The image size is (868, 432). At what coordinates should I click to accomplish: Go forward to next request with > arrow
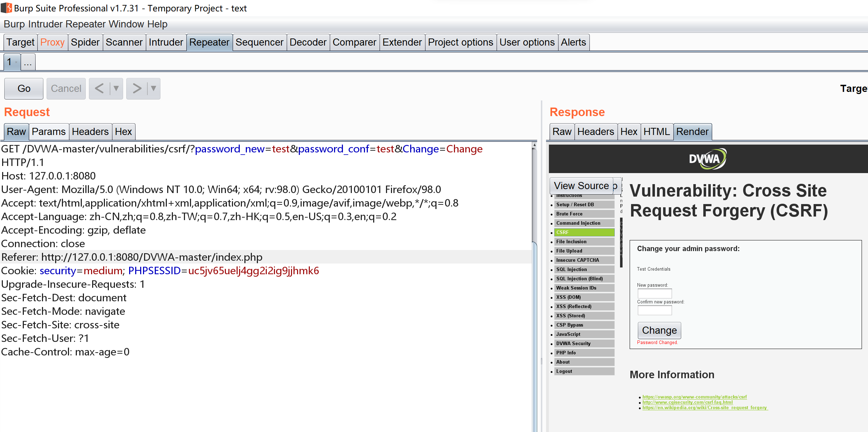pyautogui.click(x=137, y=88)
